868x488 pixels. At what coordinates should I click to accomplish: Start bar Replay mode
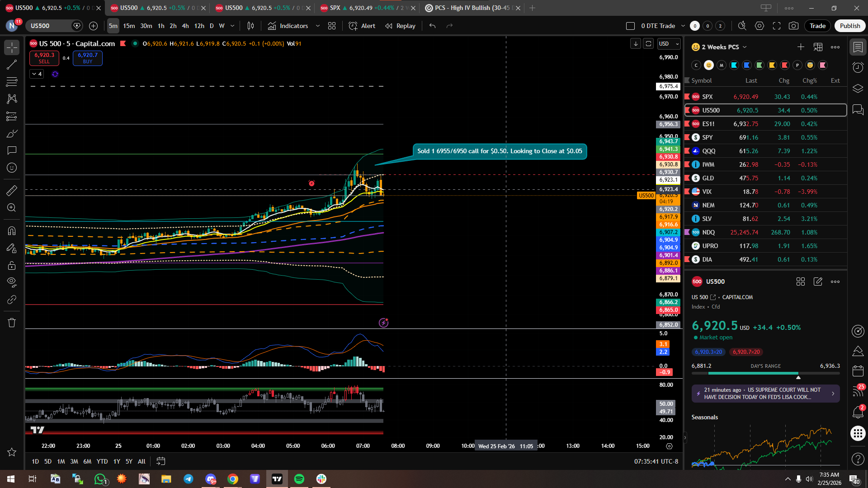tap(400, 26)
